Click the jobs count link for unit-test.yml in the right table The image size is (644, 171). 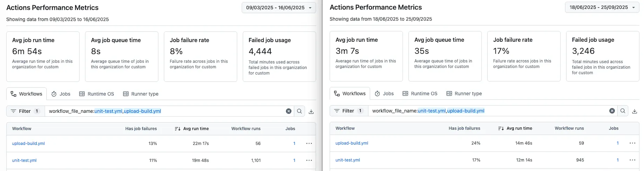618,160
